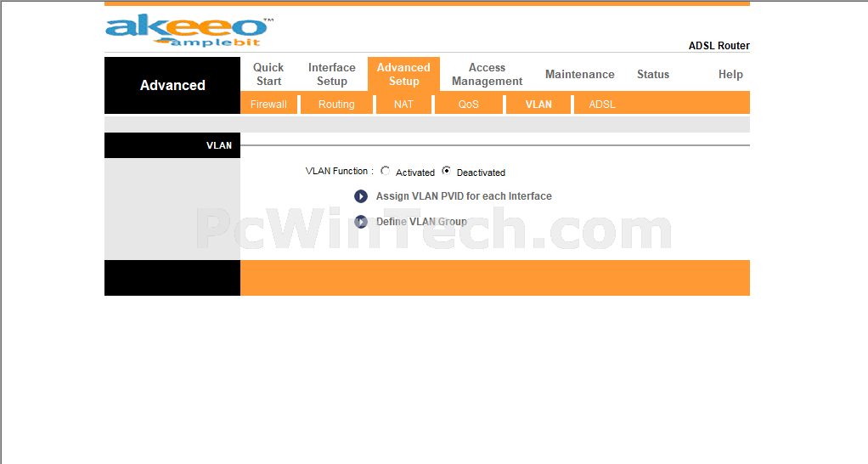Open the Quick Start tab

[x=268, y=74]
